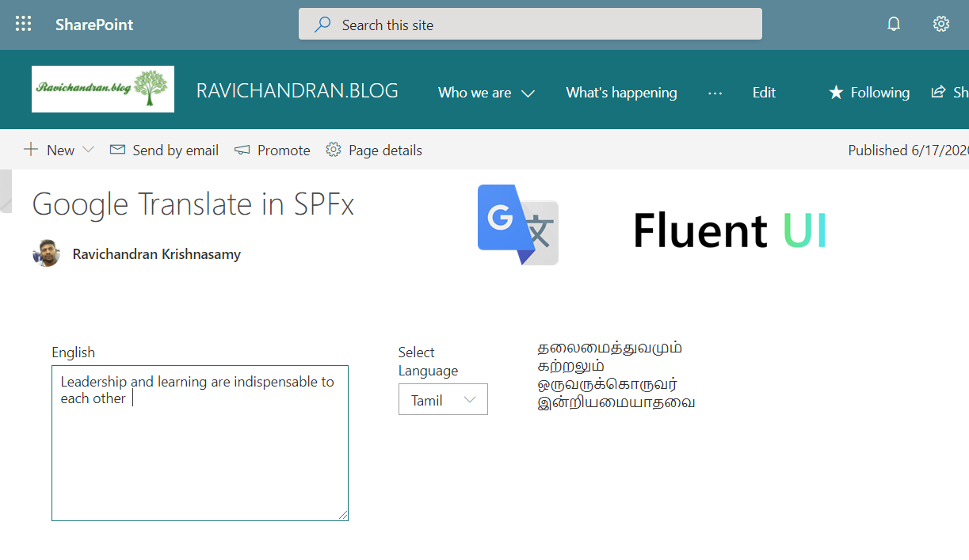Click the Edit navigation link

click(764, 93)
